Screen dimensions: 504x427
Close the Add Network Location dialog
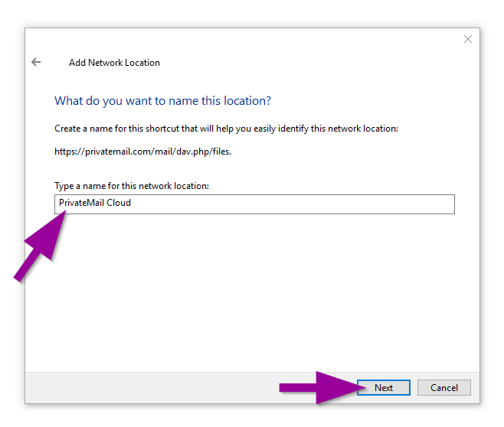(468, 39)
